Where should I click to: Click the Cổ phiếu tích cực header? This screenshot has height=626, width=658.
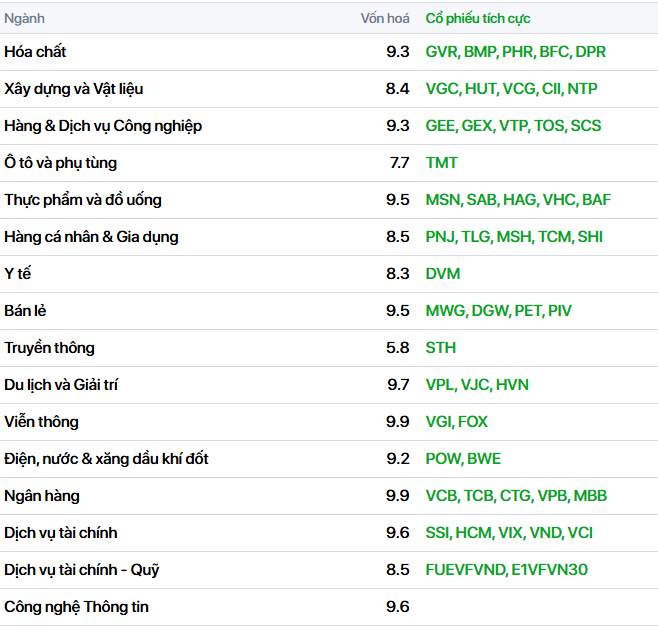(478, 18)
